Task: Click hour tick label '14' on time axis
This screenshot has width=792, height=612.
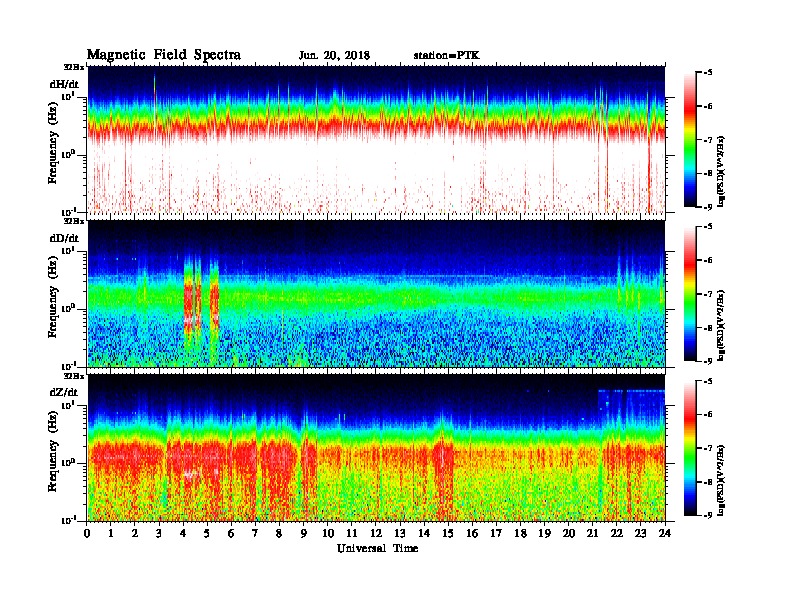Action: (x=424, y=533)
